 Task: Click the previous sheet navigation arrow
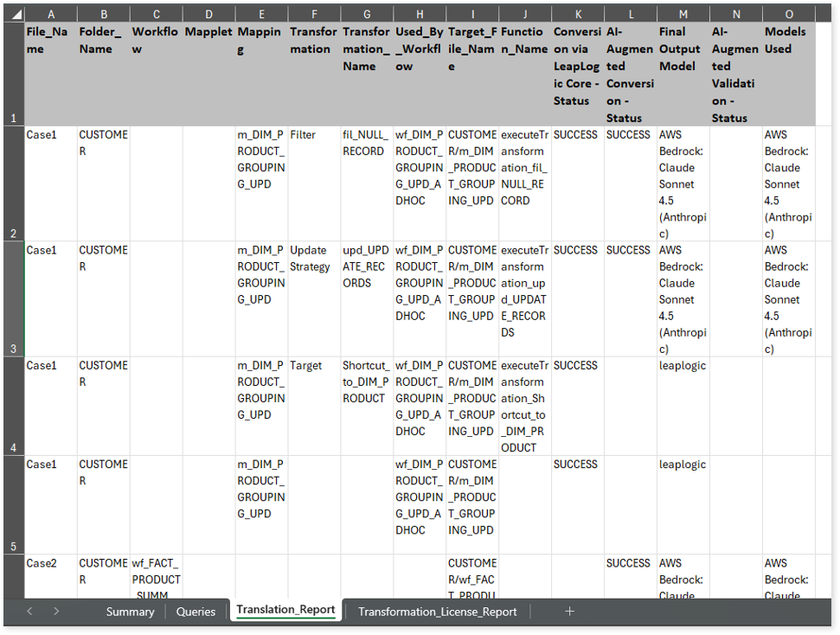[30, 611]
